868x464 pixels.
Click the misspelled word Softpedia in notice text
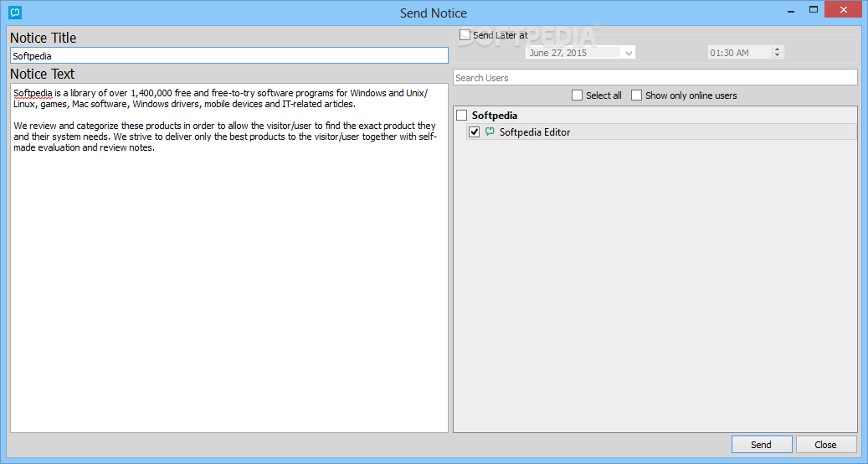(x=33, y=93)
